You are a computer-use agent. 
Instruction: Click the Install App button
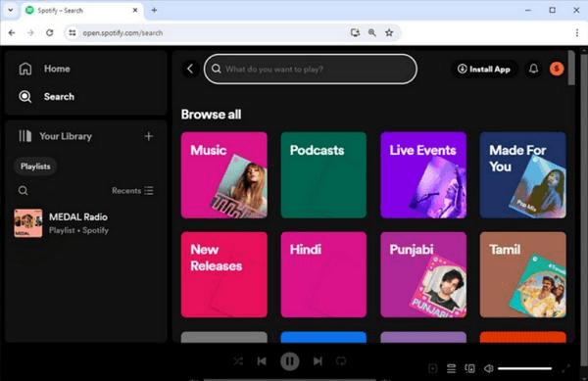[484, 69]
